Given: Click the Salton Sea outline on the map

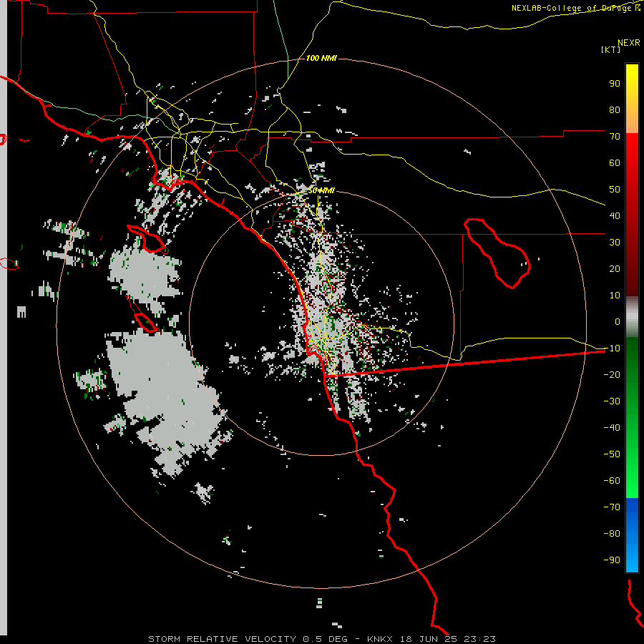Looking at the screenshot, I should 497,253.
